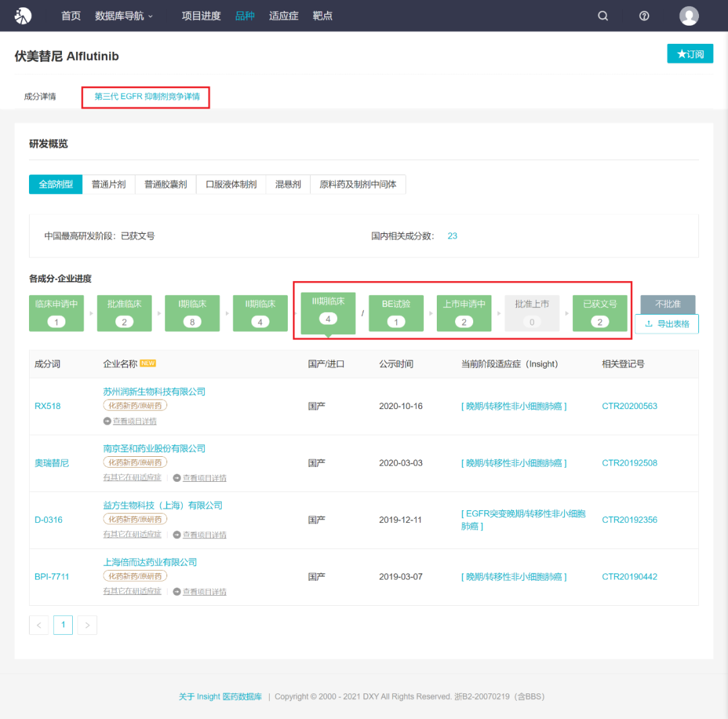Click the arrow icon beside 查看项目详情 for RX518
The width and height of the screenshot is (728, 719).
pyautogui.click(x=107, y=421)
